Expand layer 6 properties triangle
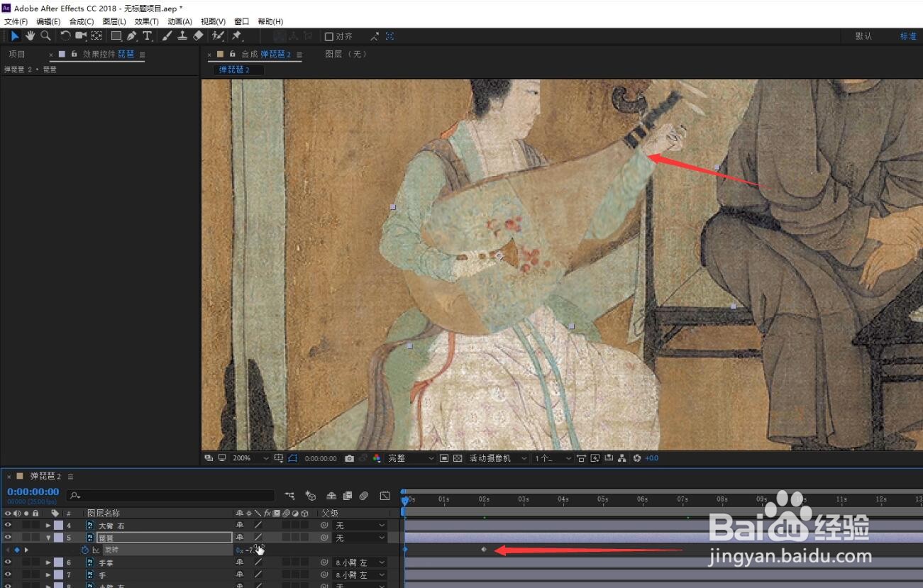The image size is (923, 588). [48, 562]
